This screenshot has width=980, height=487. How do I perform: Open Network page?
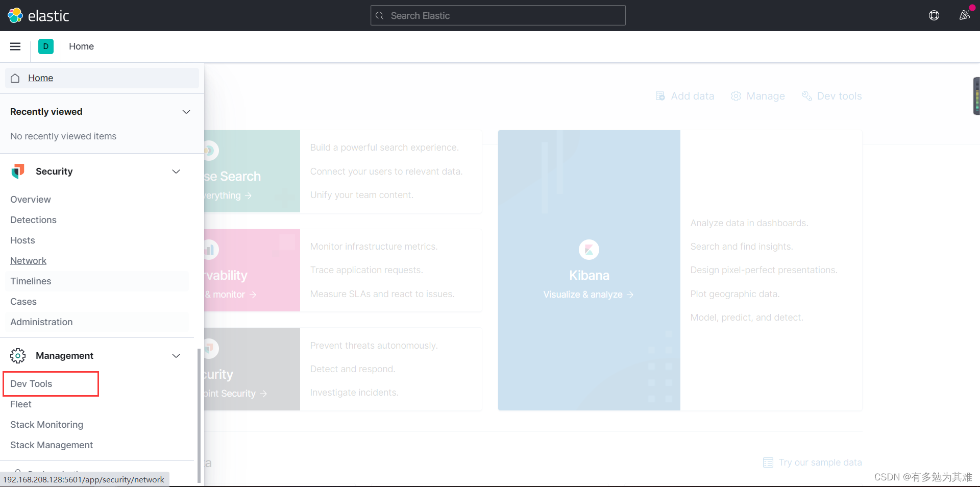coord(28,261)
